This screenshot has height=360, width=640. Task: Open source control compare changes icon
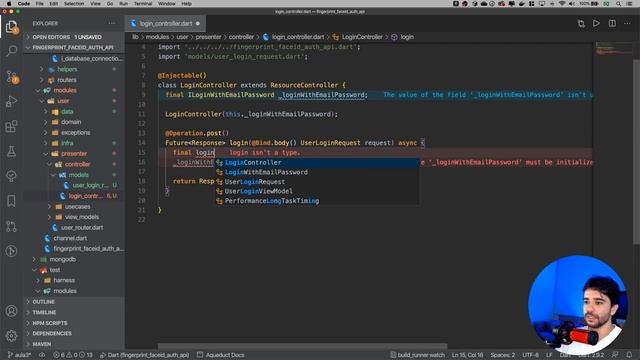(x=581, y=24)
